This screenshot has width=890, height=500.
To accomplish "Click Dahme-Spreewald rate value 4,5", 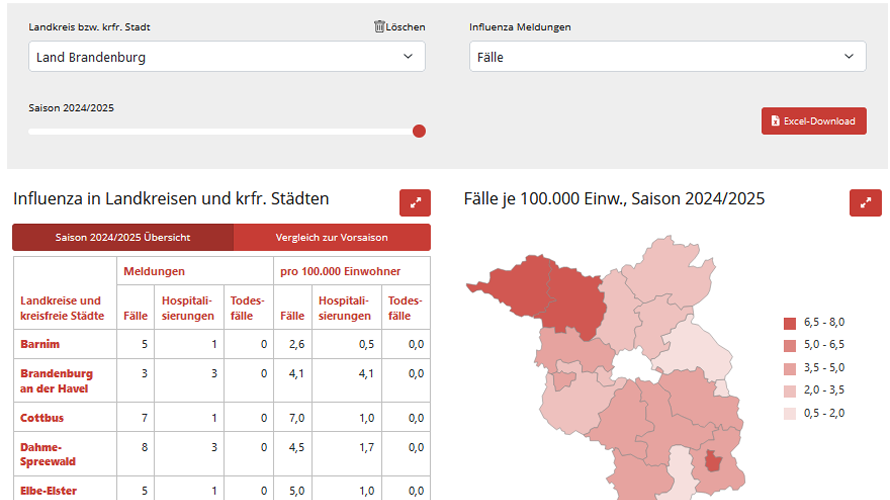I will [296, 447].
